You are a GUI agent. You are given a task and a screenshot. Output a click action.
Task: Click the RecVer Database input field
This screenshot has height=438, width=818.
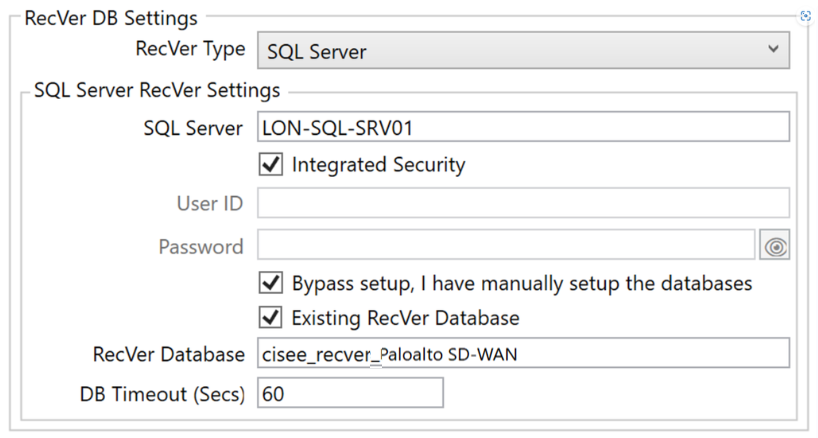523,353
